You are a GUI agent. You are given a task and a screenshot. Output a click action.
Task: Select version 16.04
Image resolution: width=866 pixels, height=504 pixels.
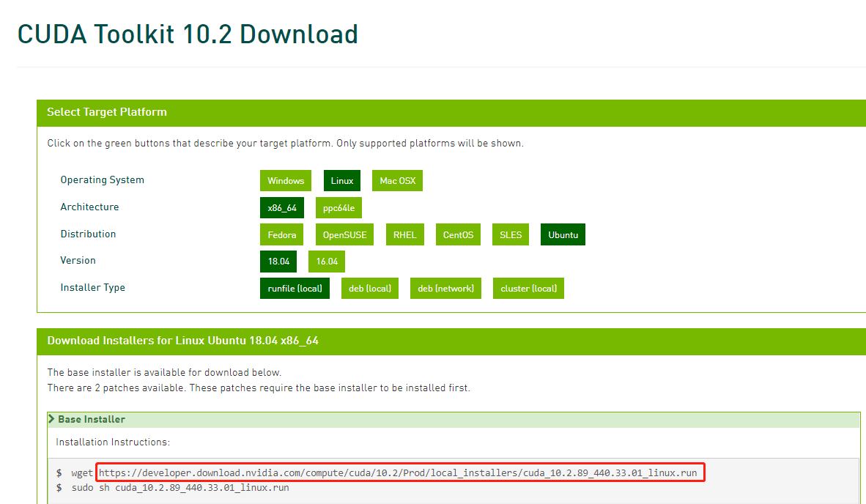[x=327, y=261]
